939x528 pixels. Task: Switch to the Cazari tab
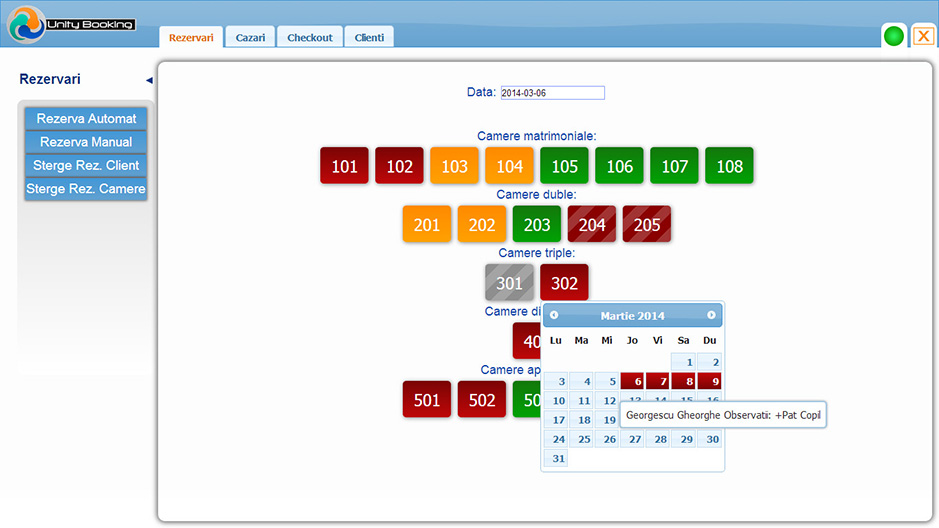pos(250,37)
